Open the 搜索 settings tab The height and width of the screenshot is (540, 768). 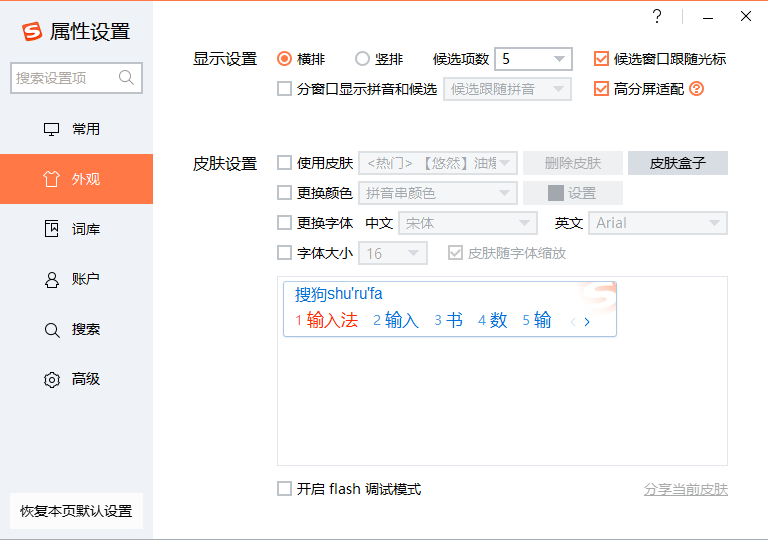click(76, 329)
